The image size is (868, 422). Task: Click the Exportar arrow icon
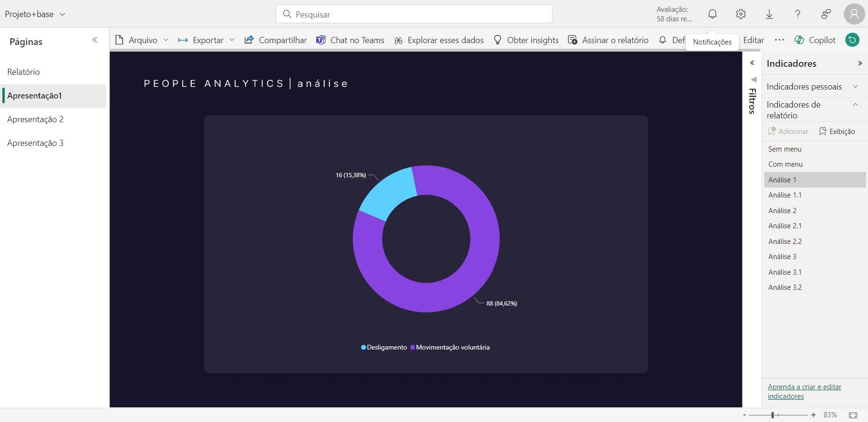pos(183,40)
